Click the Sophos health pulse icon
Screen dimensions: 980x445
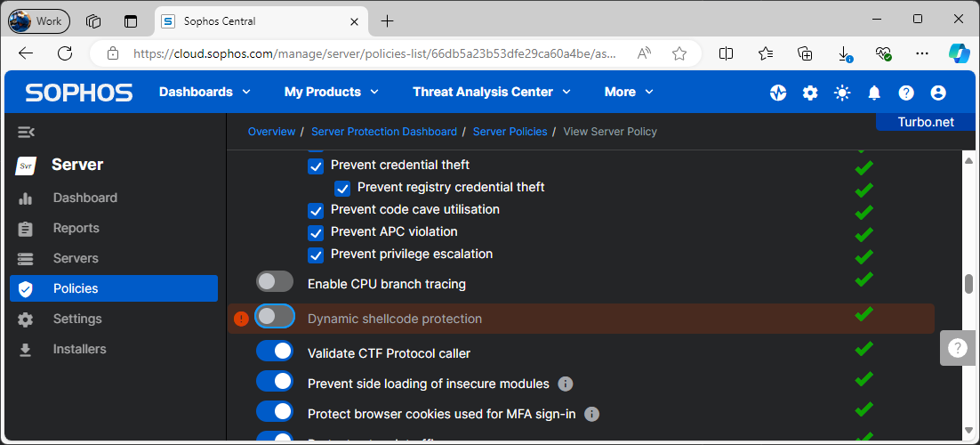(x=778, y=93)
